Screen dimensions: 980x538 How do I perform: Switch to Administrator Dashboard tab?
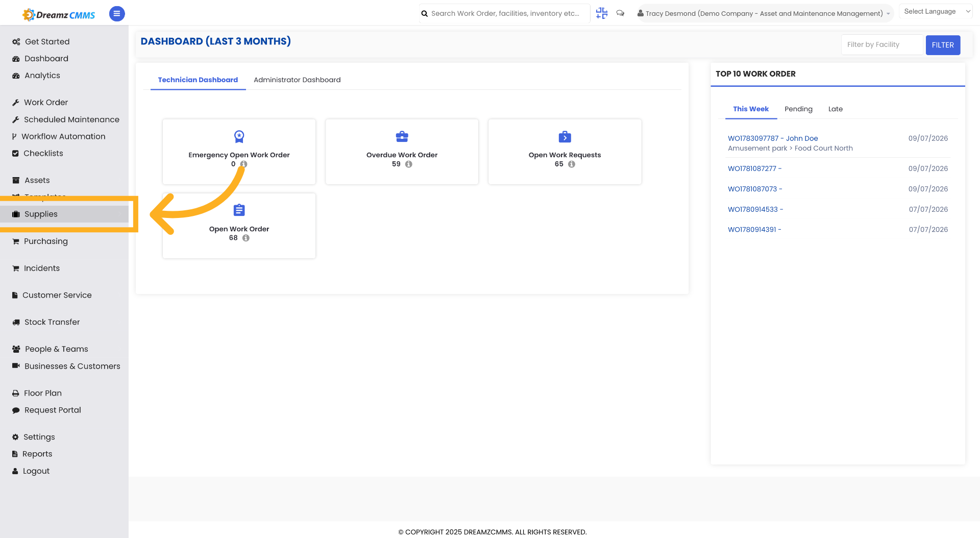pos(297,80)
